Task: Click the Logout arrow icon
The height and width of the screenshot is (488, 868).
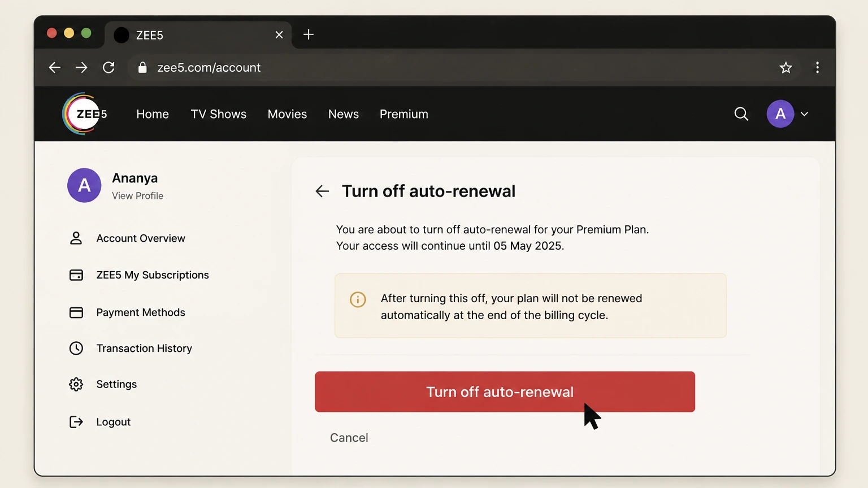Action: pos(76,422)
